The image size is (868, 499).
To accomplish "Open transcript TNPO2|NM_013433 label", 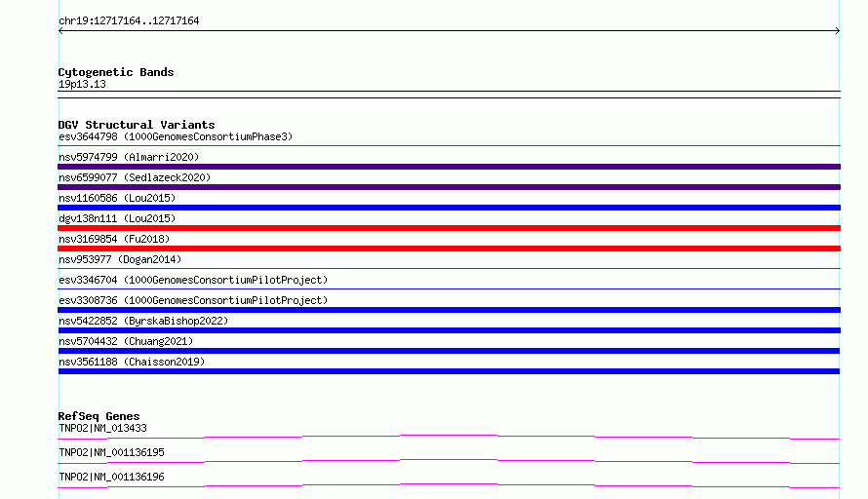I will [103, 428].
